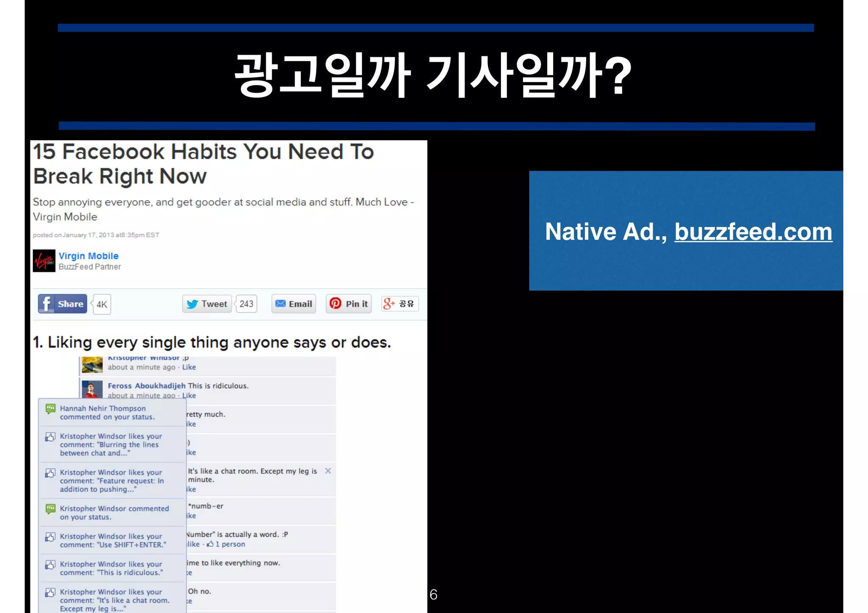The image size is (868, 613).
Task: Click comment icon beside 'Kristopher Windsor commented' notification
Action: tap(50, 509)
